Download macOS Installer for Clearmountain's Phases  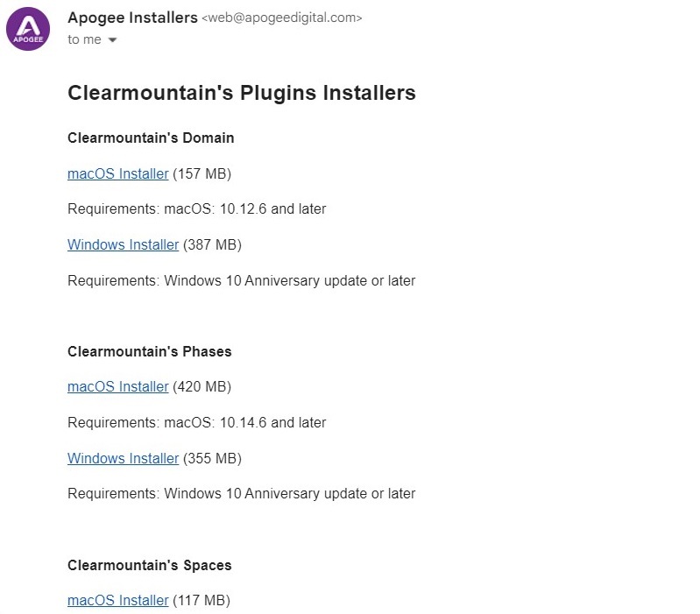(117, 387)
